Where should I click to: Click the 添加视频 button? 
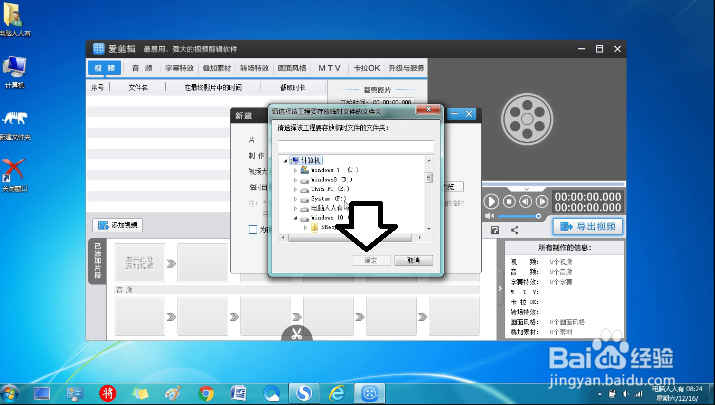click(x=118, y=225)
